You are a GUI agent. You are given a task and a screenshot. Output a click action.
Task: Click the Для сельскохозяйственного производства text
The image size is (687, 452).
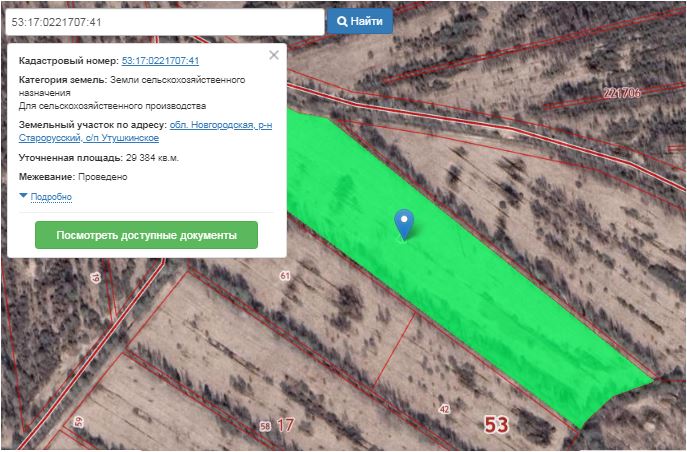pyautogui.click(x=112, y=106)
